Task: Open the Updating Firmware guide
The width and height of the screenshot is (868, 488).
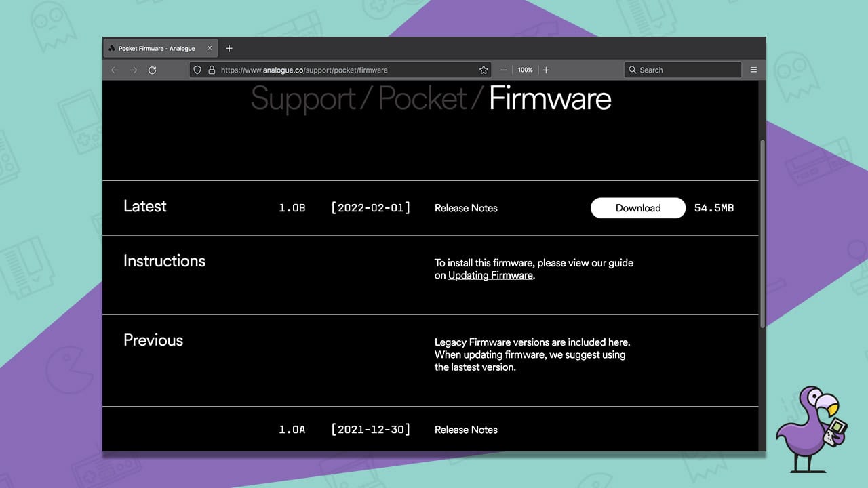Action: point(490,275)
